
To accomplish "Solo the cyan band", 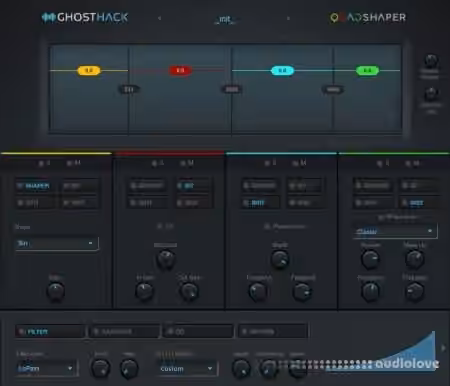I will (x=270, y=163).
